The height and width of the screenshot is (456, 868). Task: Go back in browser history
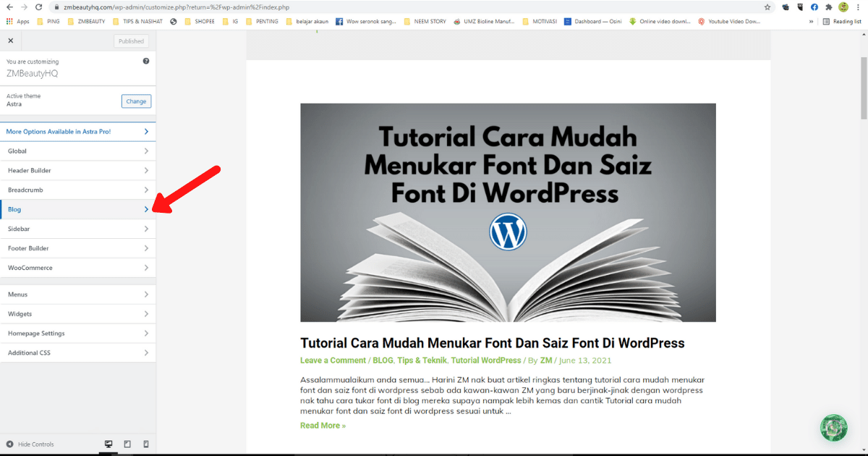point(9,7)
